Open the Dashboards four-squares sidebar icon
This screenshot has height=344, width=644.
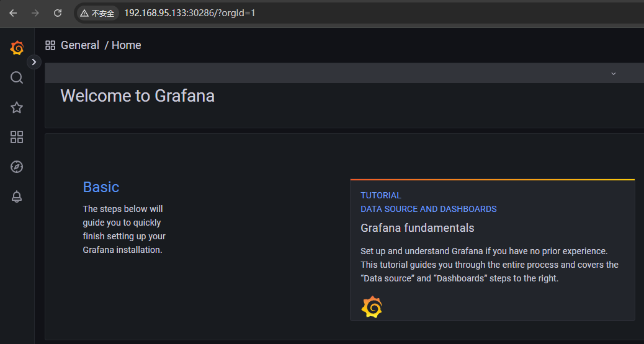[x=17, y=137]
